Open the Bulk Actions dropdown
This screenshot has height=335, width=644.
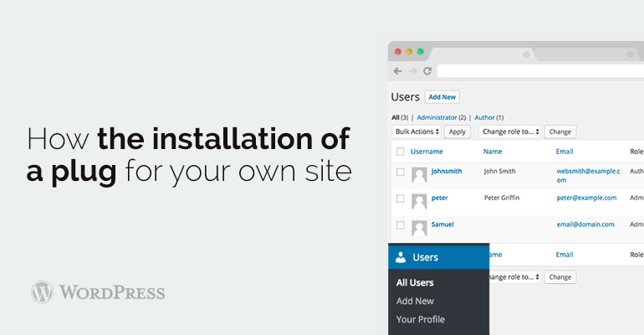416,131
